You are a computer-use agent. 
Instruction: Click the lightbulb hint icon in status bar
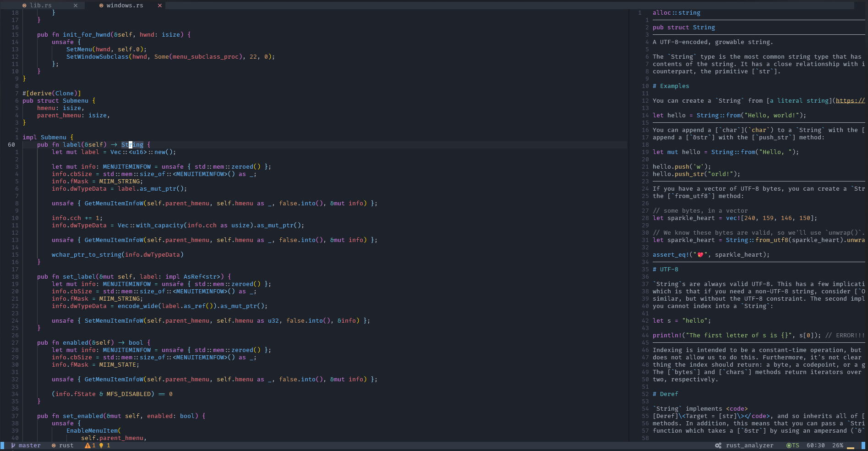click(101, 445)
